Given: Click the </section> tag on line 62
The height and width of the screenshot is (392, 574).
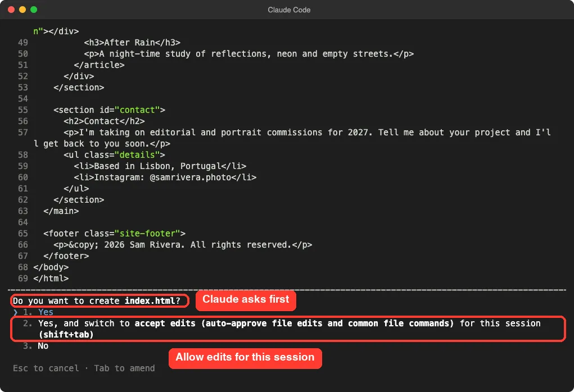Looking at the screenshot, I should [x=79, y=200].
